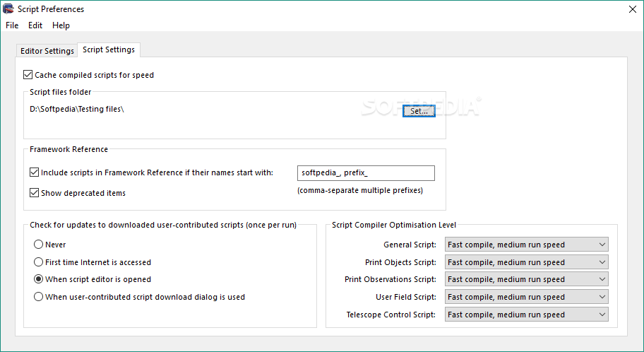Open the Telescope Control Script dropdown
644x352 pixels.
click(x=527, y=315)
